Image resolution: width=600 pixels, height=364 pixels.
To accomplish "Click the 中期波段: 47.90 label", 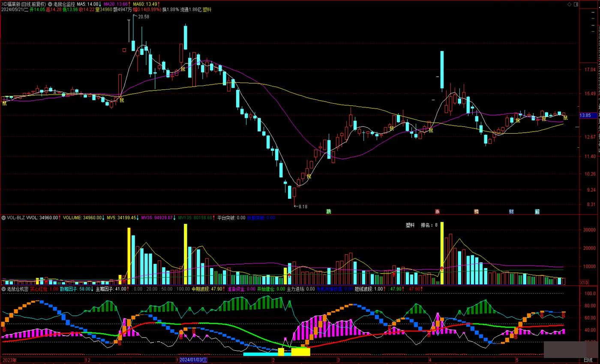I will (207, 289).
